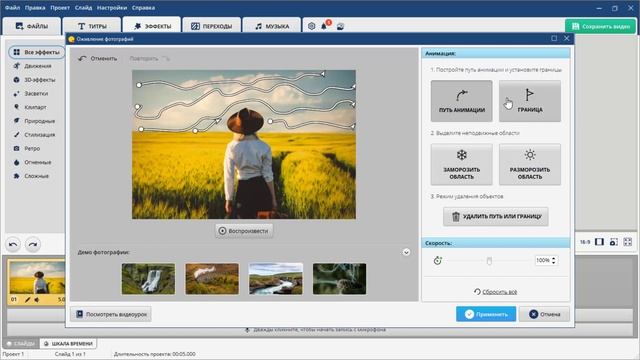Click pencil edit icon on slide 01
640x360 pixels.
pos(27,300)
